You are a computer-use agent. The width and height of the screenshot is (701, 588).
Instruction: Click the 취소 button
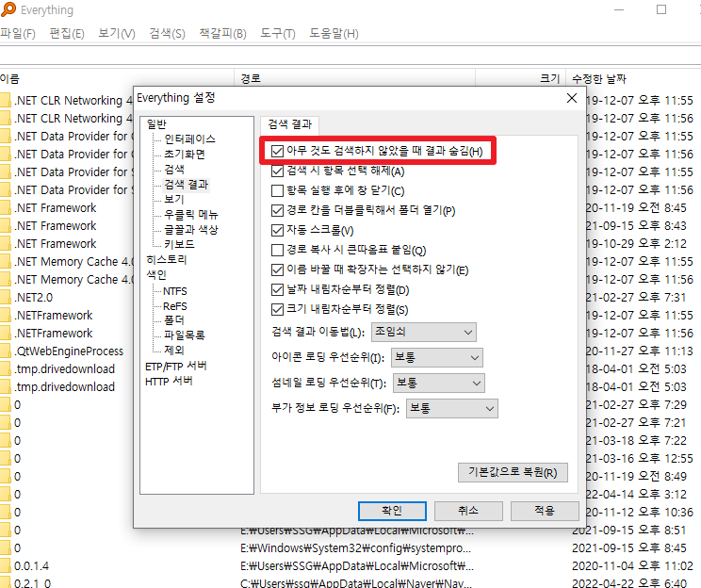pyautogui.click(x=468, y=511)
